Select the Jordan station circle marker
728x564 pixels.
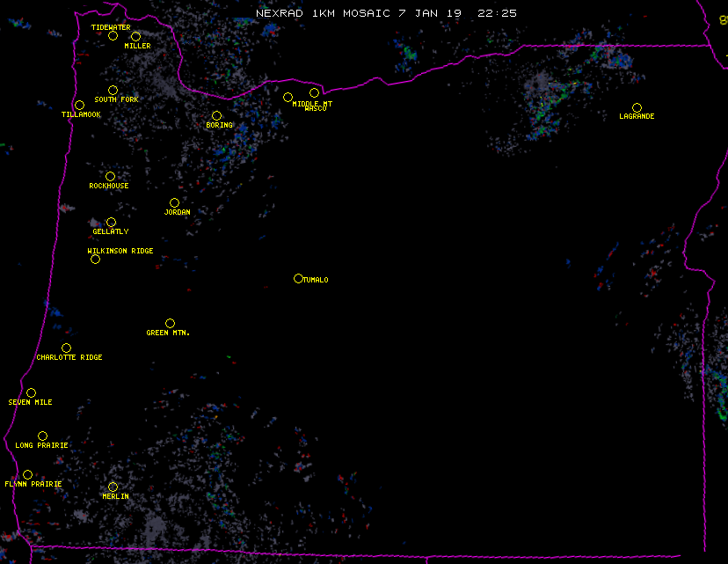pyautogui.click(x=174, y=203)
